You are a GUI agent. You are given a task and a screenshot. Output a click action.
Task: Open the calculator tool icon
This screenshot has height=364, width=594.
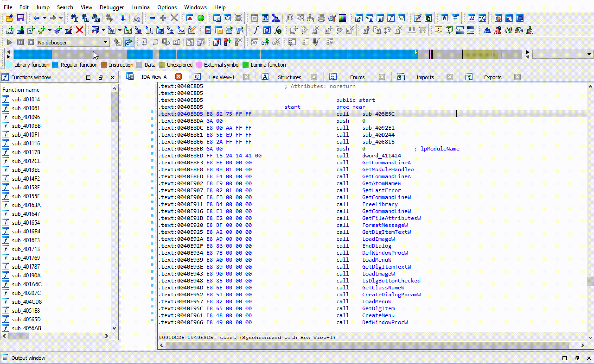[x=208, y=30]
